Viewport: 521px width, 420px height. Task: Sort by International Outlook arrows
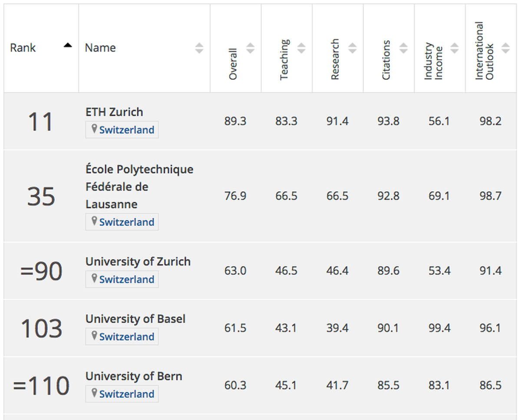tap(506, 48)
